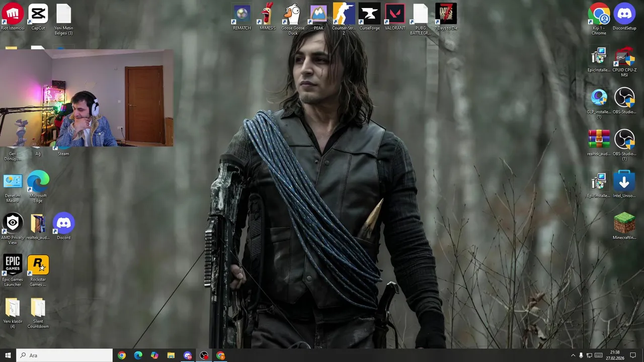Screen dimensions: 644x362
Task: Launch the Microsoft Edge desktop shortcut
Action: (38, 188)
